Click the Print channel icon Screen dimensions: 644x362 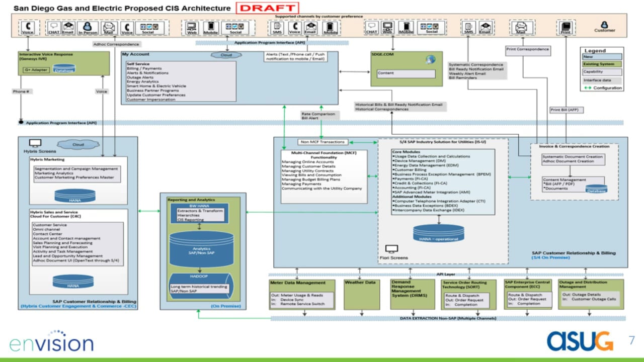566,27
